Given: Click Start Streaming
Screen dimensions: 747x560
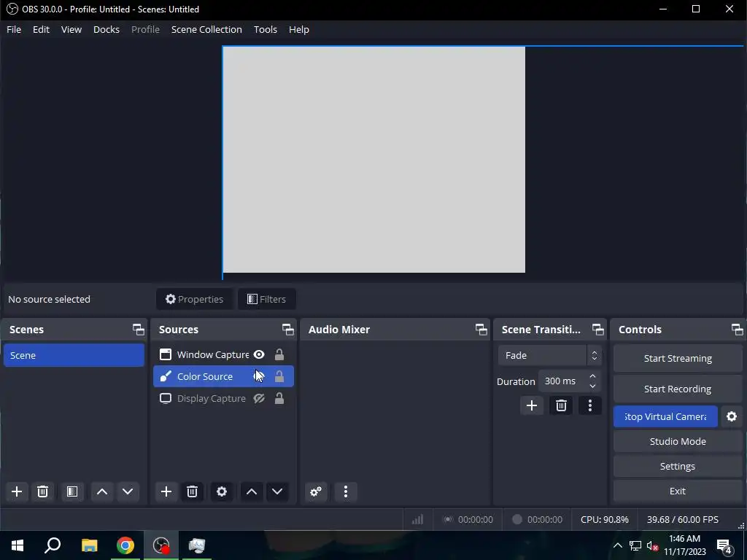Looking at the screenshot, I should tap(678, 359).
